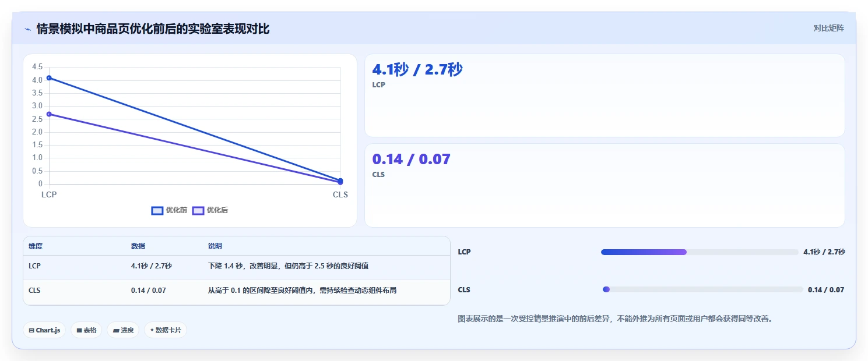Click the 4.5 y-axis tick label
The image size is (868, 361).
coord(38,66)
